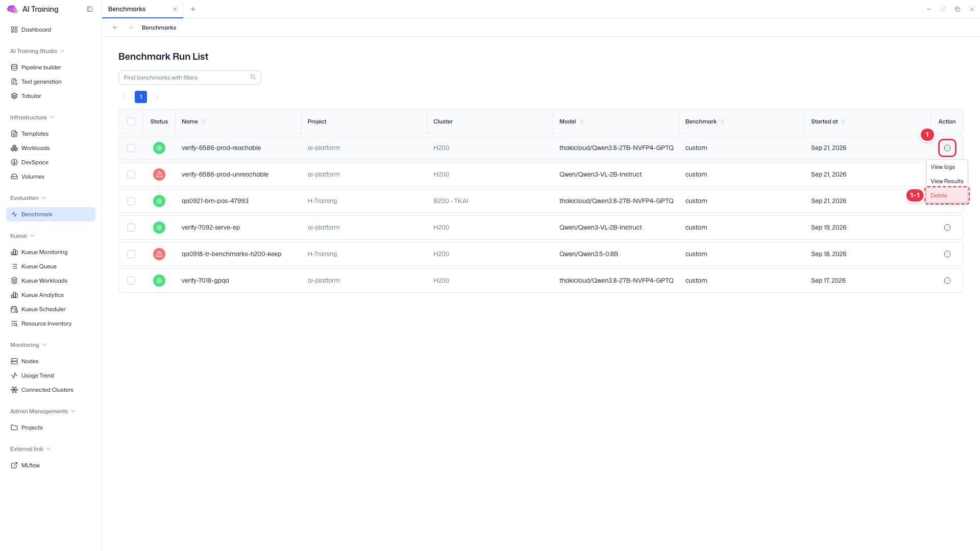Select the verify-7092-serve-ep row checkbox
This screenshot has height=551, width=980.
click(131, 228)
